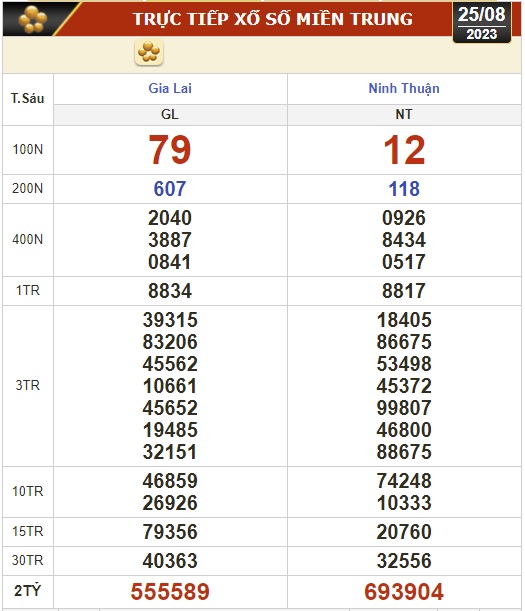Viewport: 525px width, 611px height.
Task: Select Ninh Thuận 30TR number 32556
Action: [404, 561]
